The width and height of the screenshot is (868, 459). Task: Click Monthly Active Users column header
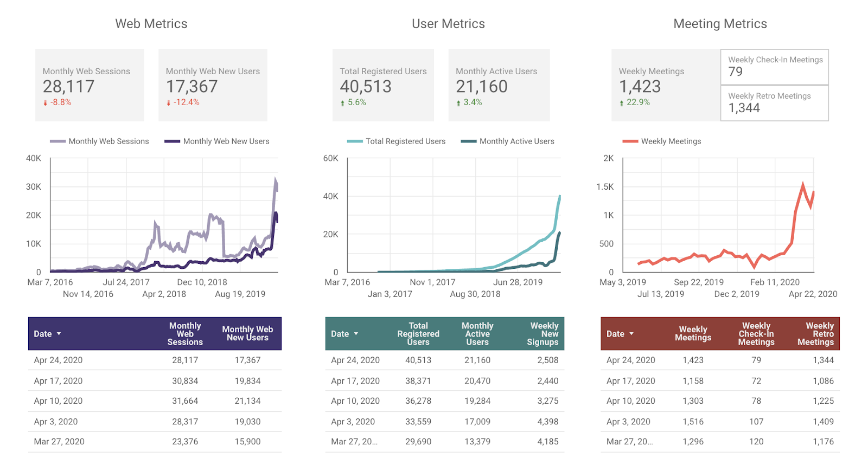click(x=477, y=334)
